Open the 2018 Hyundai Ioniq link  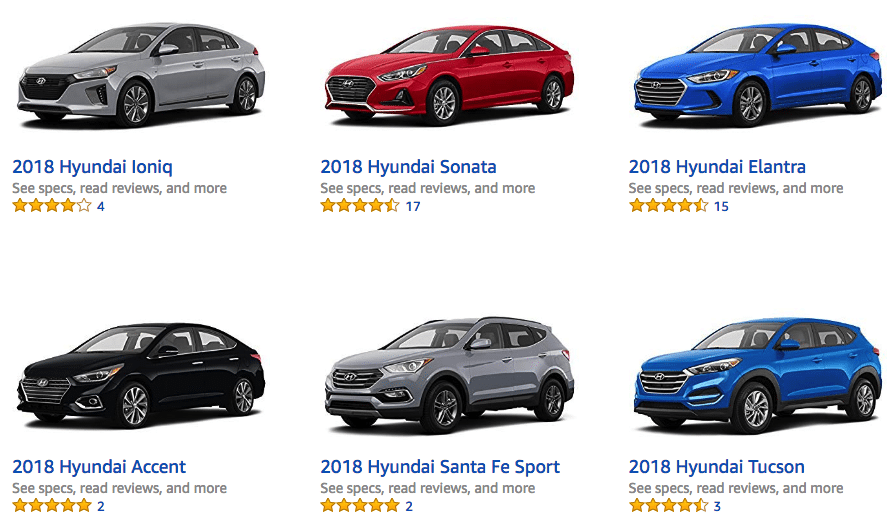pos(92,167)
